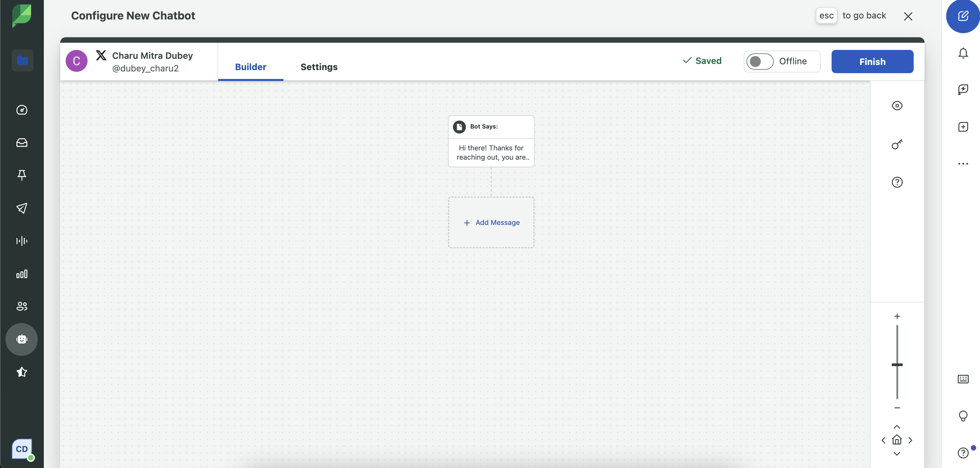
Task: Open help question mark in right rail bottom
Action: pyautogui.click(x=963, y=453)
